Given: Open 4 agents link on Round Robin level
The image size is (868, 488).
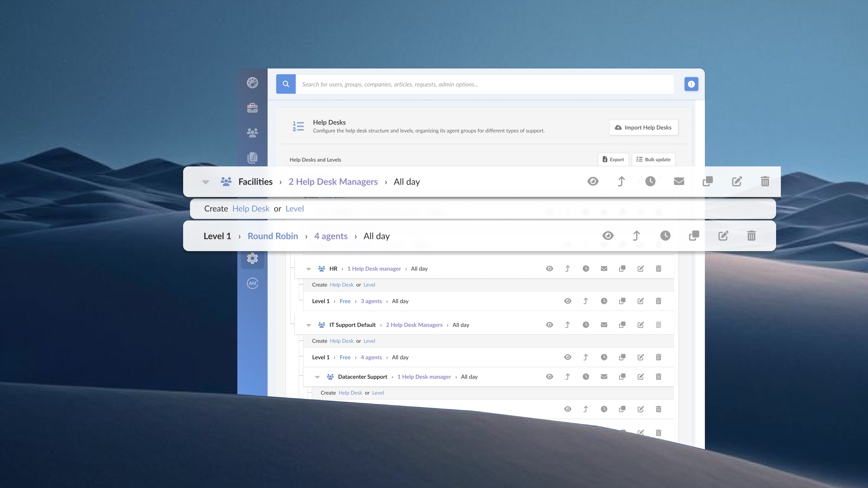Looking at the screenshot, I should click(331, 236).
